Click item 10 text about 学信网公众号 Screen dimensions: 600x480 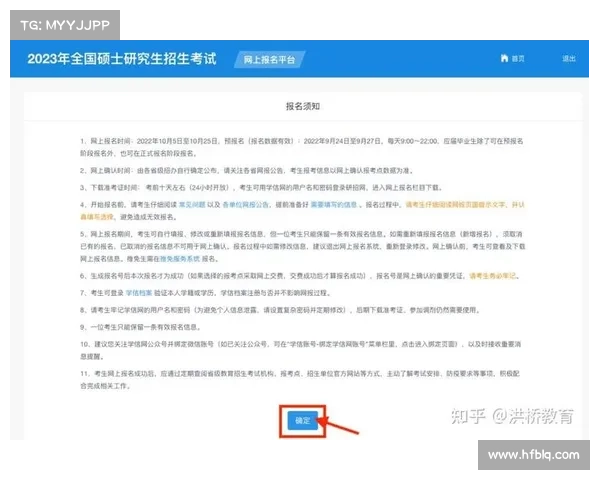pyautogui.click(x=300, y=350)
